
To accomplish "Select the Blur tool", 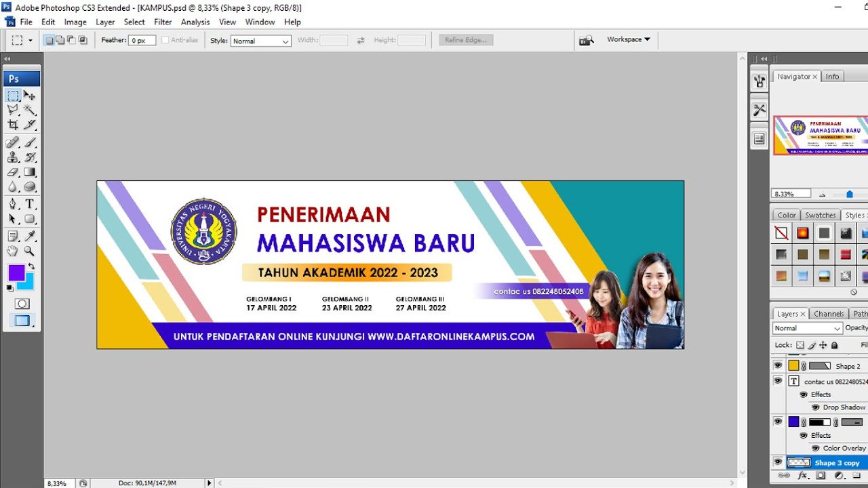I will coord(14,186).
